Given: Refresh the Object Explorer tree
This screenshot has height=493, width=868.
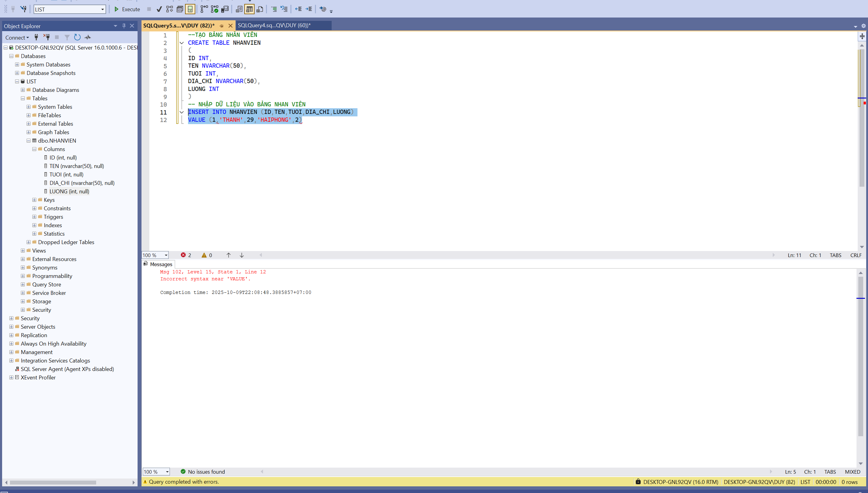Looking at the screenshot, I should pyautogui.click(x=77, y=37).
